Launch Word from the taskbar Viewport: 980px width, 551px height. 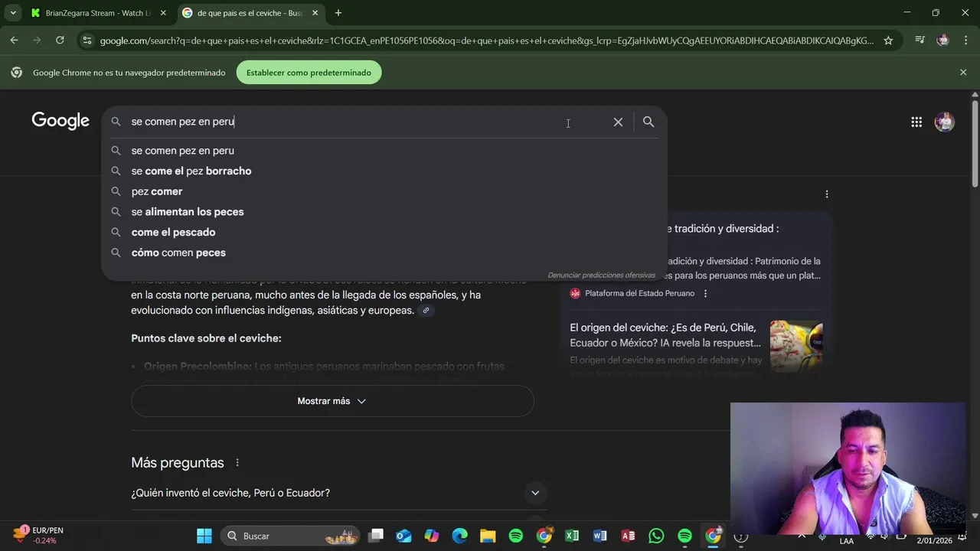599,536
